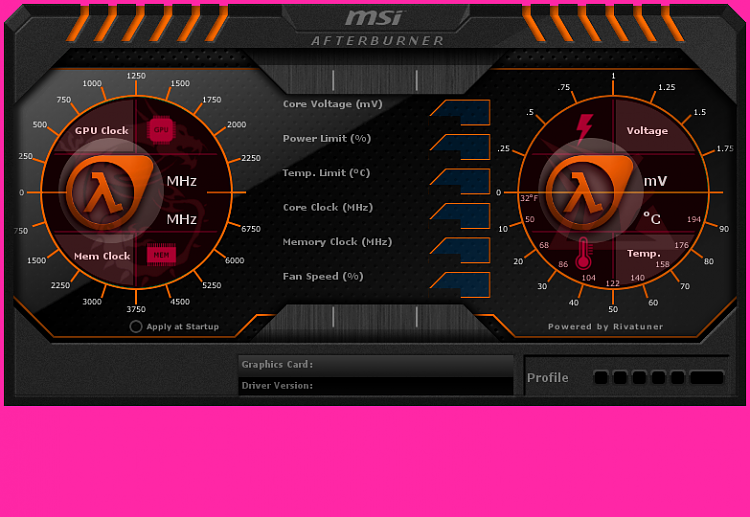Click the 5250 mark on the memory gauge
This screenshot has width=750, height=517.
point(211,286)
